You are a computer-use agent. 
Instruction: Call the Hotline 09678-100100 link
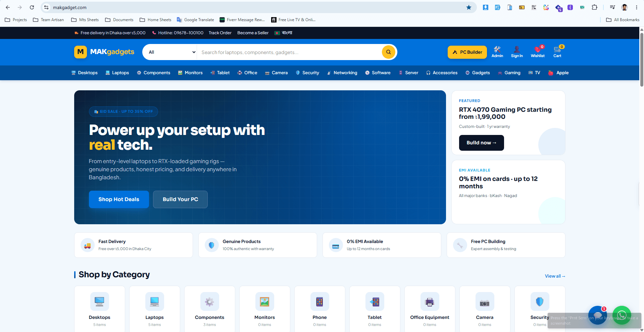tap(178, 33)
